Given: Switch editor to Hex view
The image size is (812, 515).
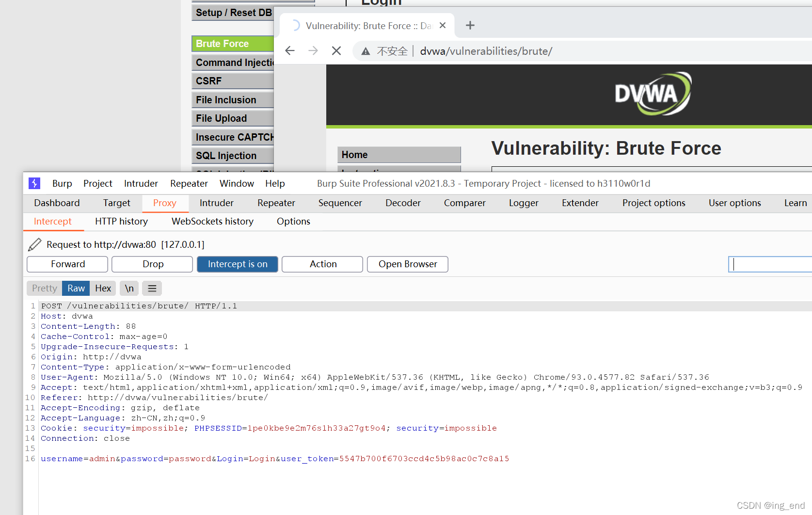Looking at the screenshot, I should coord(103,289).
